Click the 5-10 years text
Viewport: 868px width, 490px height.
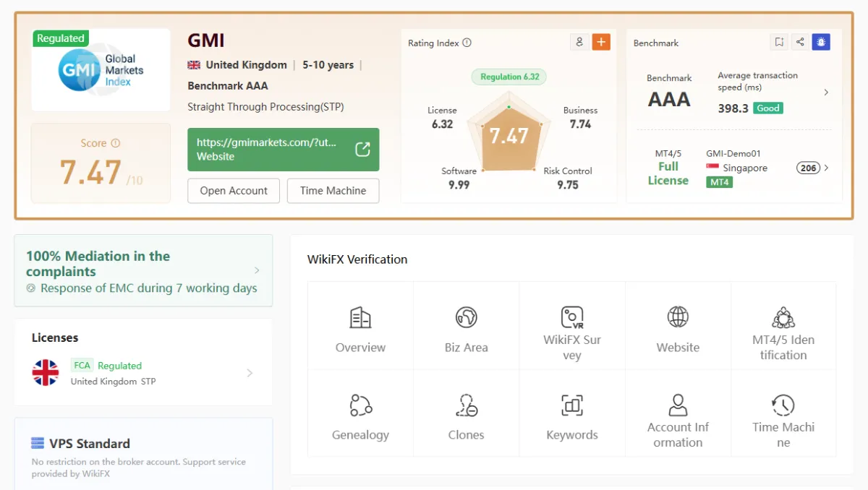point(328,65)
